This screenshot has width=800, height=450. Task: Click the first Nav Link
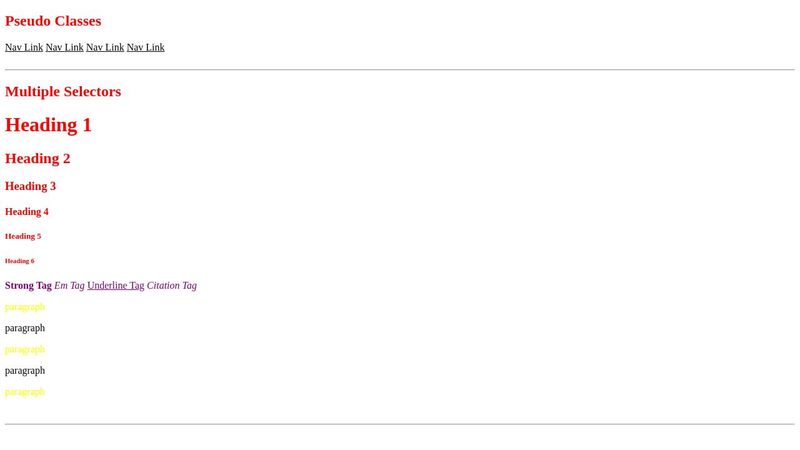point(24,47)
